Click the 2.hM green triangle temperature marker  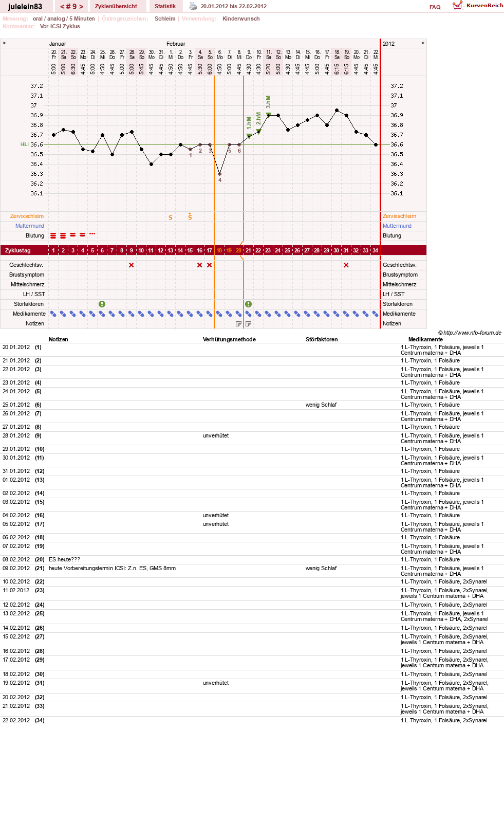(x=259, y=132)
